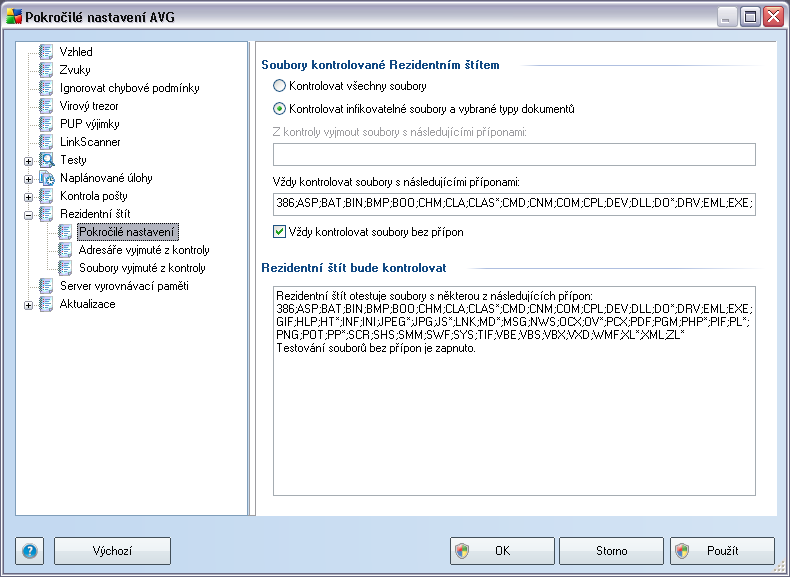Select Aktualizace label in tree

click(x=88, y=304)
